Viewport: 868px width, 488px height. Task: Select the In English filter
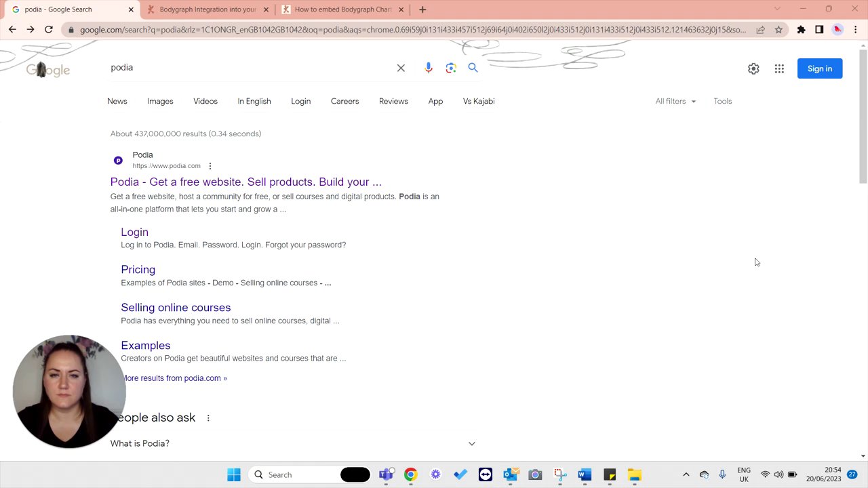(x=254, y=101)
